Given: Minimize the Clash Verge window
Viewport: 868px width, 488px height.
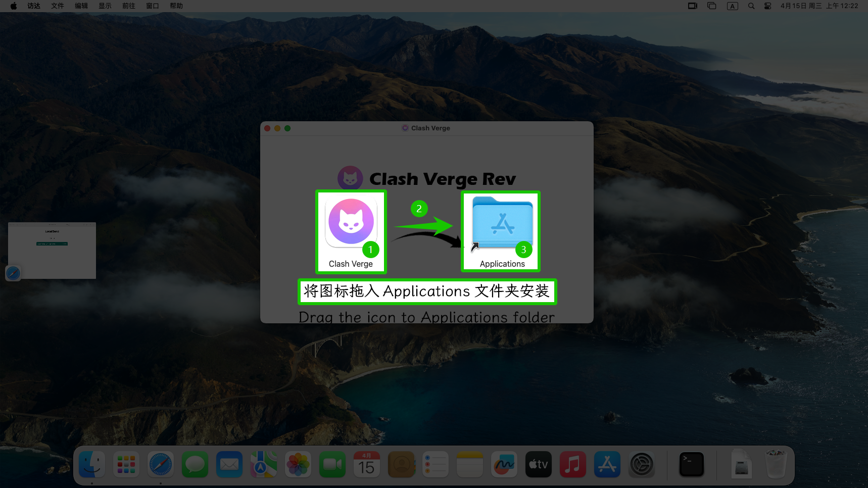Looking at the screenshot, I should pos(277,128).
